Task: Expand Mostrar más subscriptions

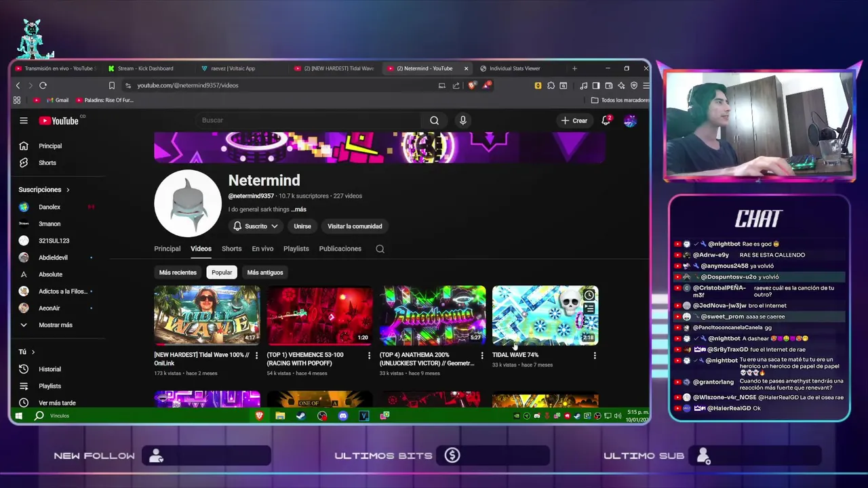Action: tap(56, 325)
